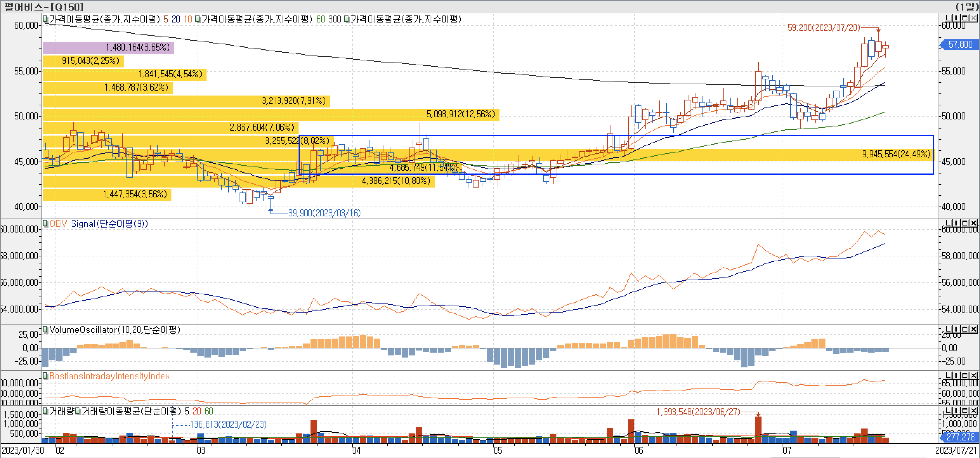Maximize the OBV indicator panel
980x458 pixels.
(965, 223)
